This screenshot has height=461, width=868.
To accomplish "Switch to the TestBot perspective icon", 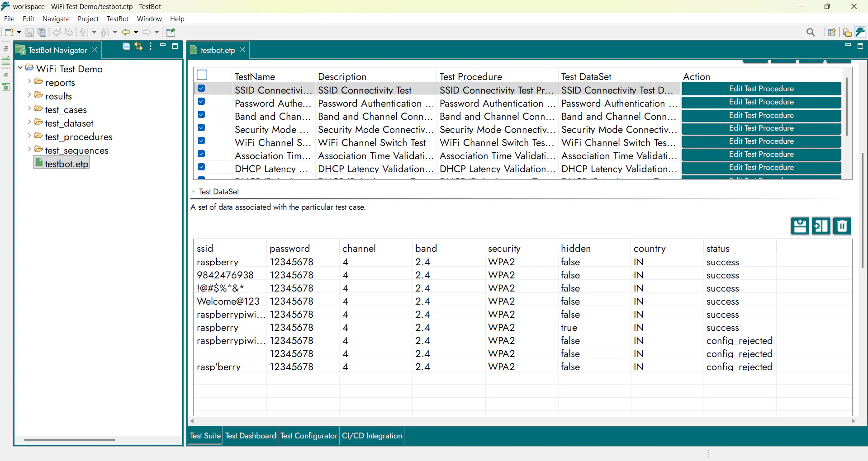I will 860,32.
